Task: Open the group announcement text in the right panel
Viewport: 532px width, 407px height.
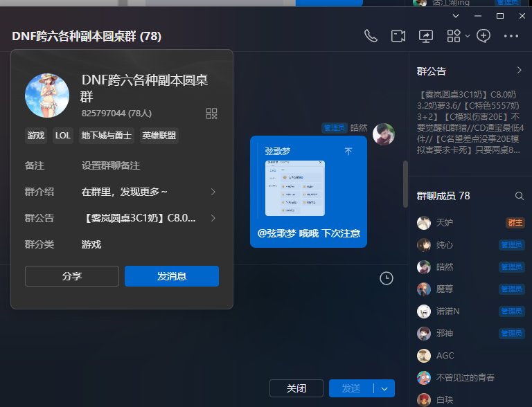Action: (x=470, y=122)
